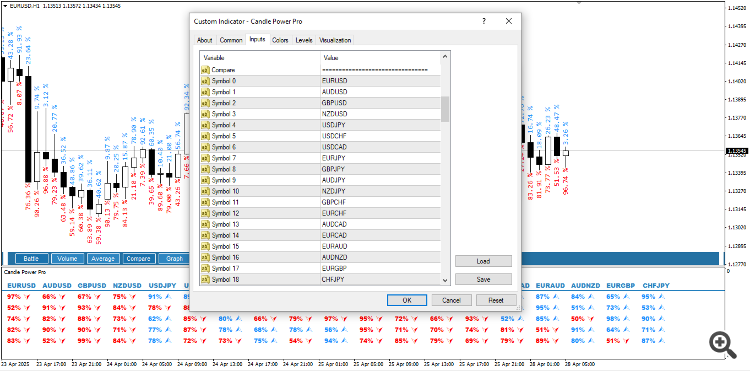Click the Symbol 6 row string icon

(x=205, y=147)
